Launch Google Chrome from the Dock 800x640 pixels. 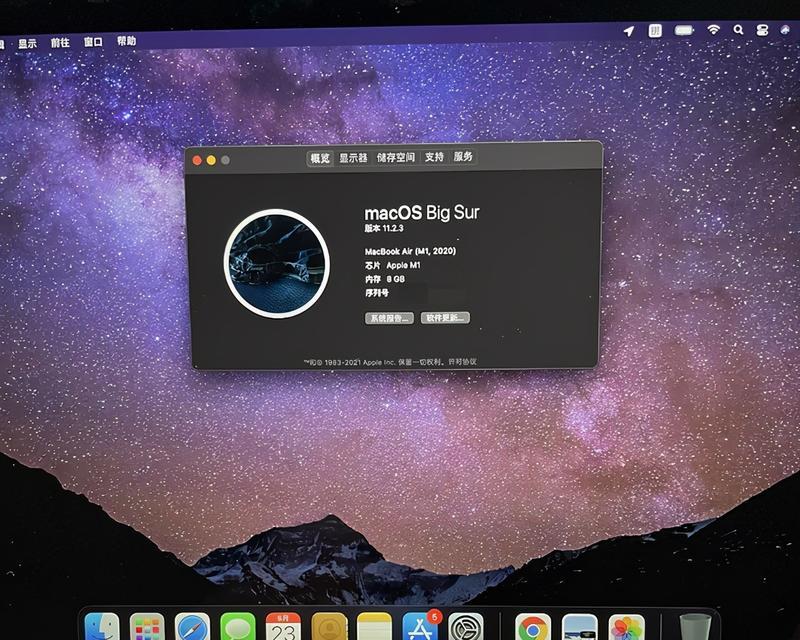coord(533,627)
